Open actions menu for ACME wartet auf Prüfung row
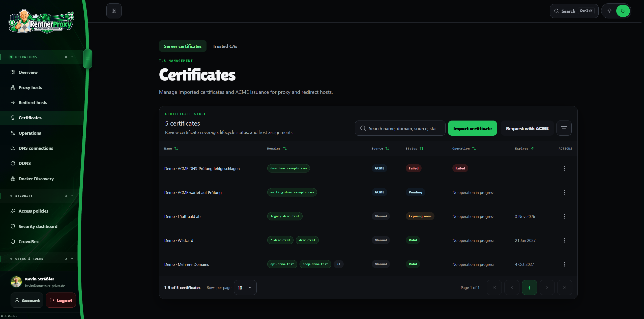The width and height of the screenshot is (644, 319). [565, 192]
